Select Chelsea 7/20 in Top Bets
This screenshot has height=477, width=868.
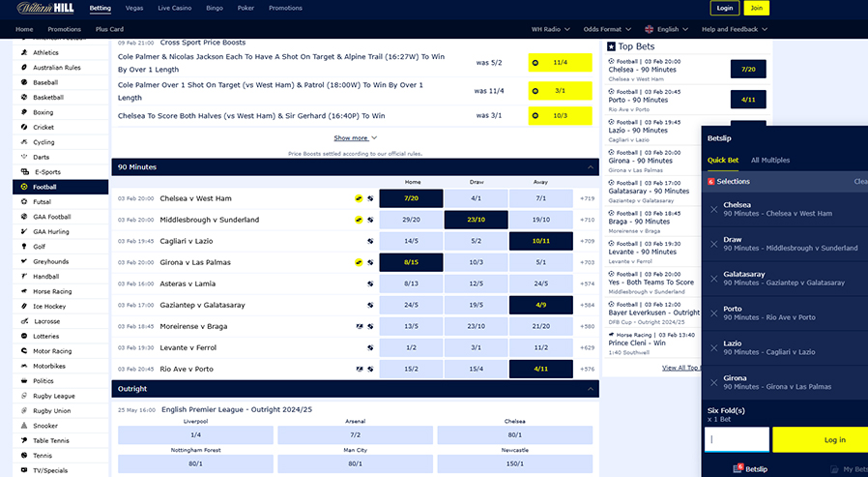click(x=748, y=70)
